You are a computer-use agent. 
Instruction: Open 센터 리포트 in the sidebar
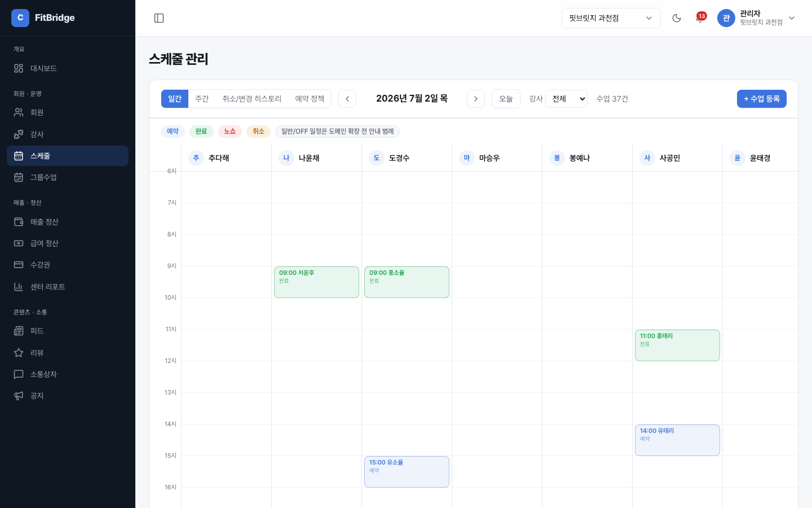click(68, 287)
